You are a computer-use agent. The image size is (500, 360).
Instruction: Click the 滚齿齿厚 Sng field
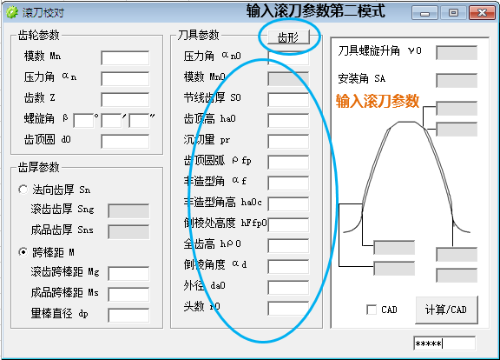click(x=129, y=211)
